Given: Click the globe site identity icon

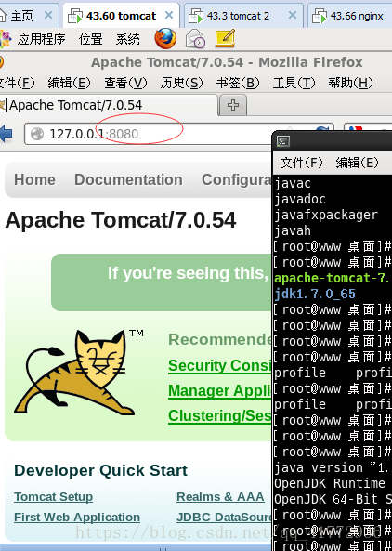Looking at the screenshot, I should (x=37, y=134).
